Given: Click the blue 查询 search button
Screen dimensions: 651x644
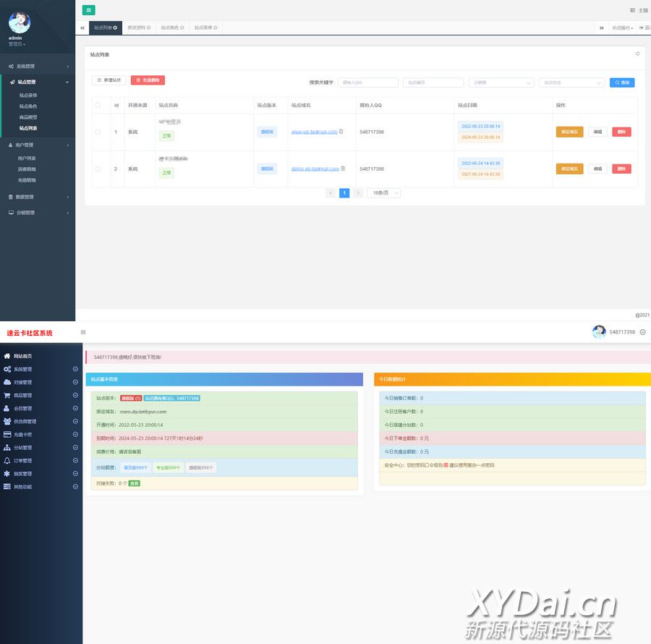Looking at the screenshot, I should [621, 82].
